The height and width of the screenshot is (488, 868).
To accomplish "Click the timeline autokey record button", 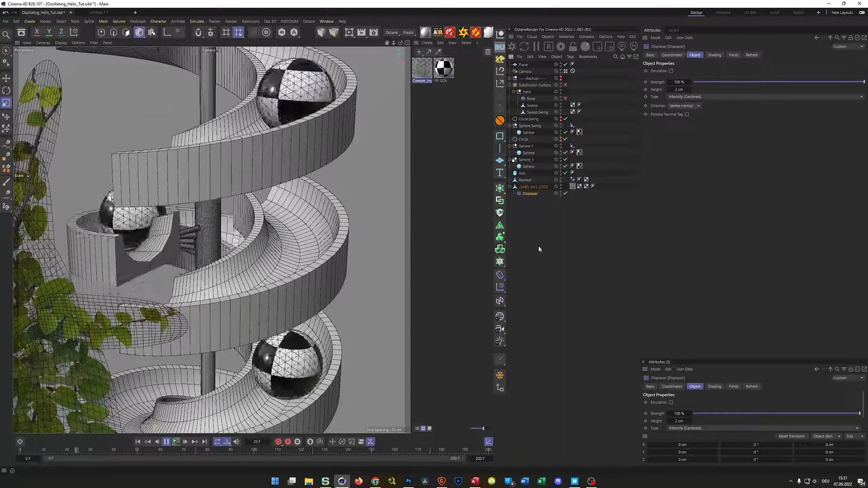I will click(288, 442).
